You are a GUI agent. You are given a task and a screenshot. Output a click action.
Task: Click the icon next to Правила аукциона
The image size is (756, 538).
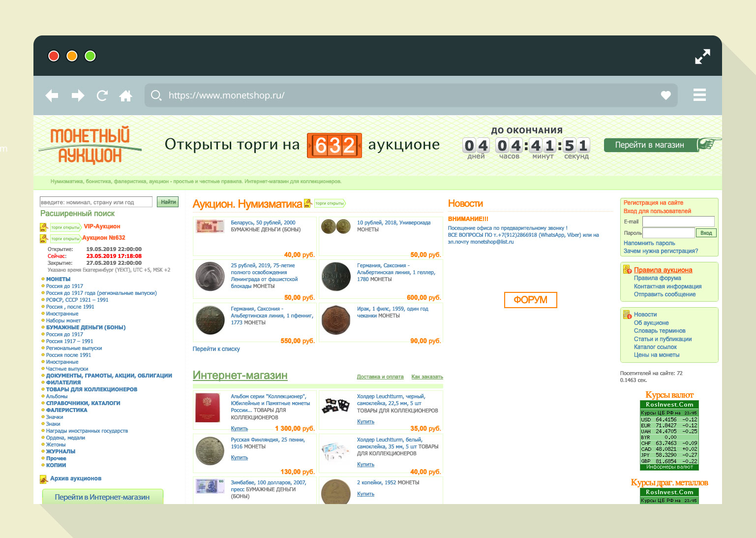coord(627,270)
